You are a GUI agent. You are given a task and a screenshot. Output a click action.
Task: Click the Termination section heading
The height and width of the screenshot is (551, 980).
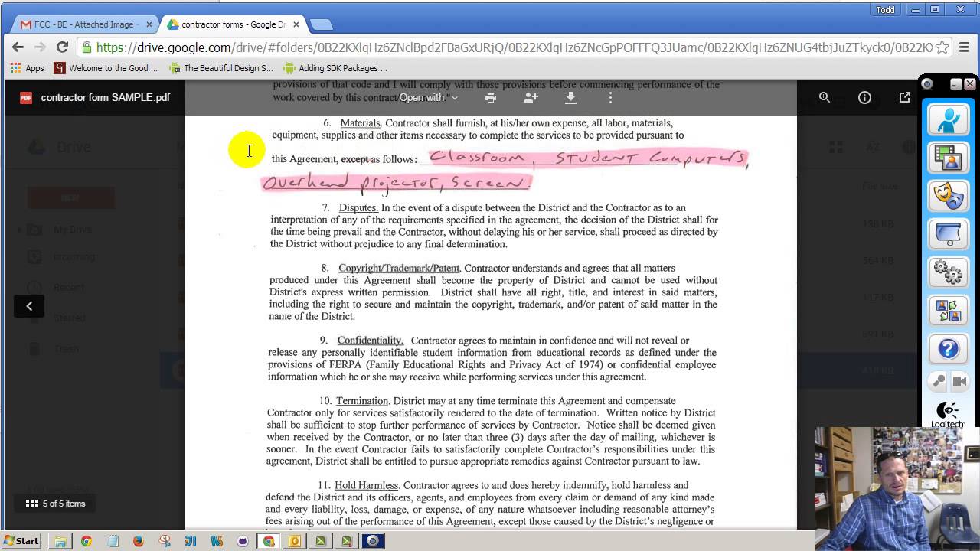point(362,401)
